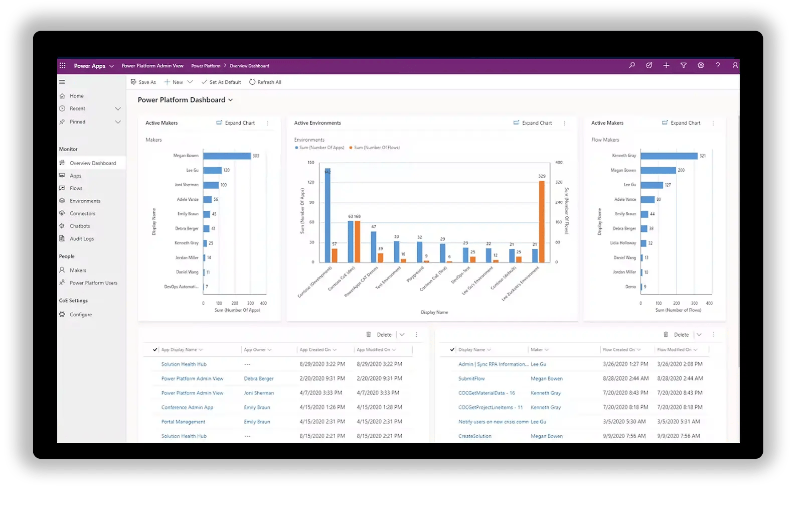Open more options on Makers chart

click(267, 123)
